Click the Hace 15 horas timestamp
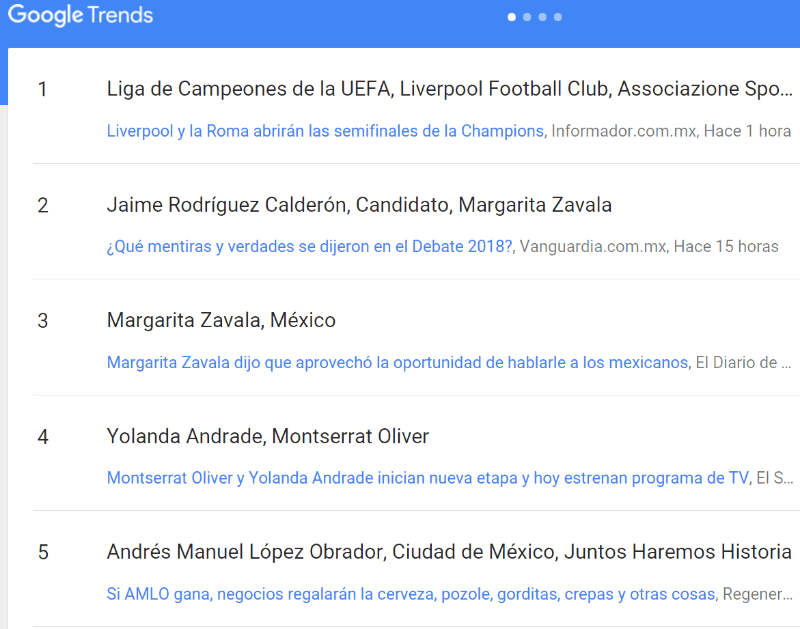Image resolution: width=800 pixels, height=629 pixels. pos(726,247)
